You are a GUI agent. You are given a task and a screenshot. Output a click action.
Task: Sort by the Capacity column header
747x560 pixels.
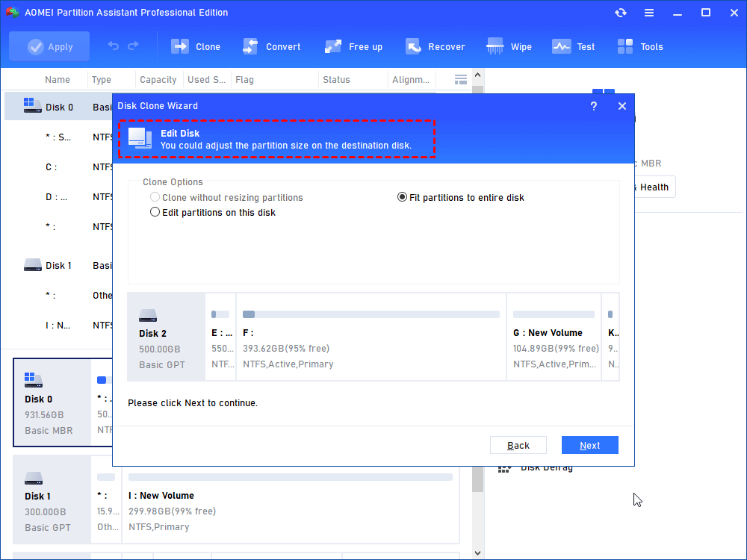158,80
